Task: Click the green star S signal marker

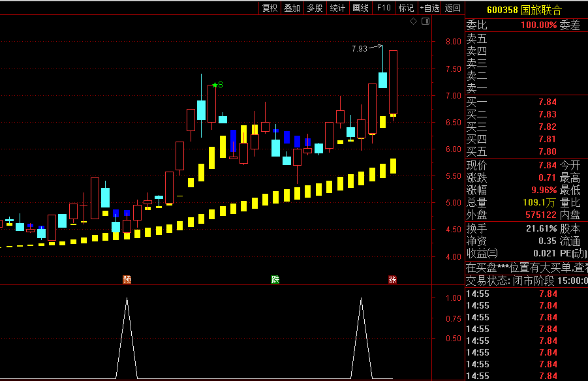Action: click(x=217, y=85)
